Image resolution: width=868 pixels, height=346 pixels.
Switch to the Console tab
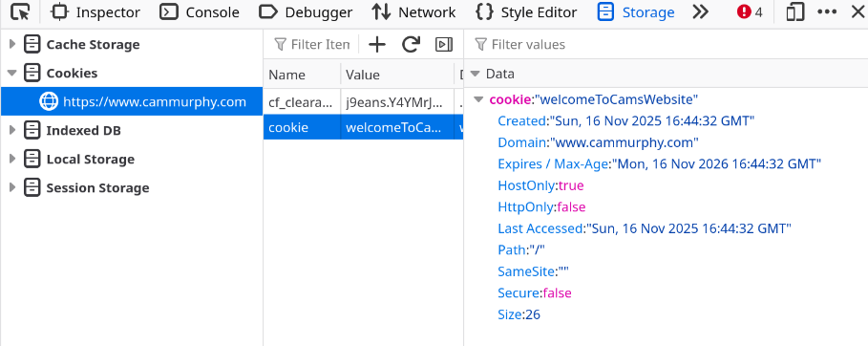pos(200,12)
